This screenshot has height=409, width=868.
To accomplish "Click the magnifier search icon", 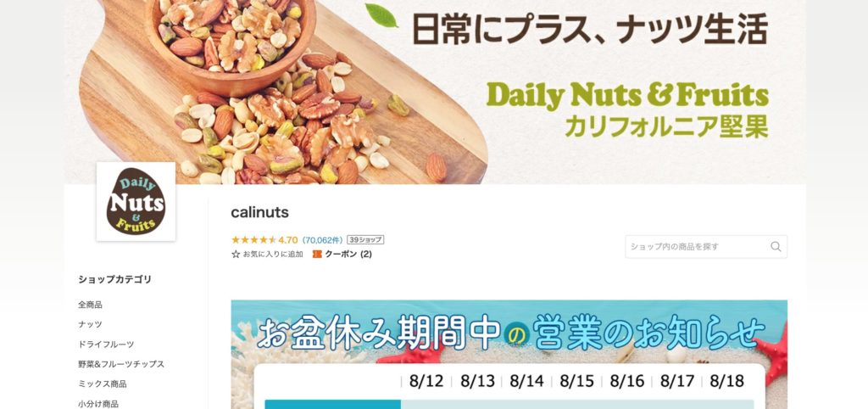I will (776, 247).
